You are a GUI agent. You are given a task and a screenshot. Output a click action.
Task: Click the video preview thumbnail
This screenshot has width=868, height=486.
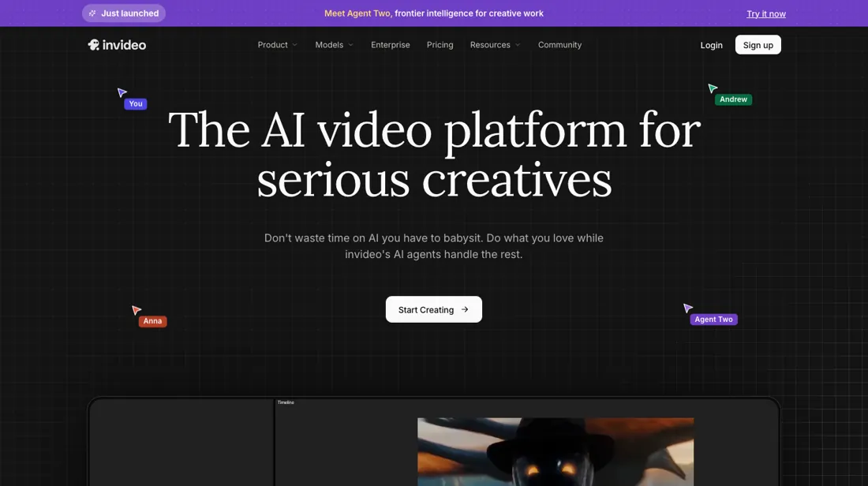(x=556, y=452)
